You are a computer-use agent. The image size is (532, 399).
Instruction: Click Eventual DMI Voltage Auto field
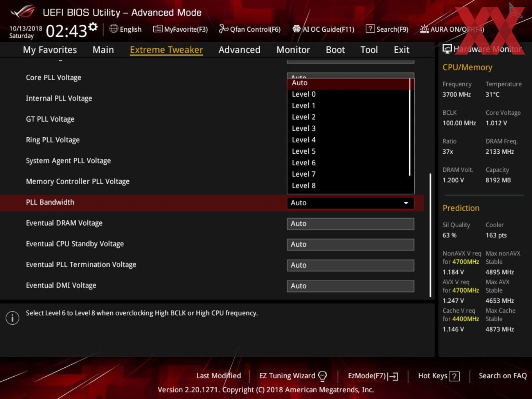click(x=350, y=286)
